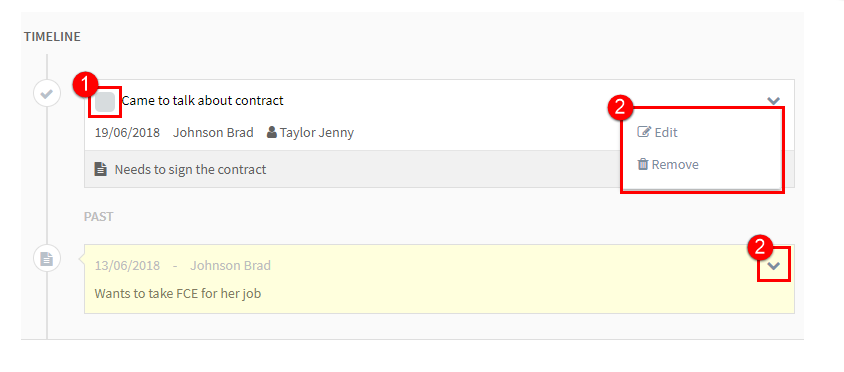Click the trash Remove icon
This screenshot has width=844, height=372.
coord(643,164)
